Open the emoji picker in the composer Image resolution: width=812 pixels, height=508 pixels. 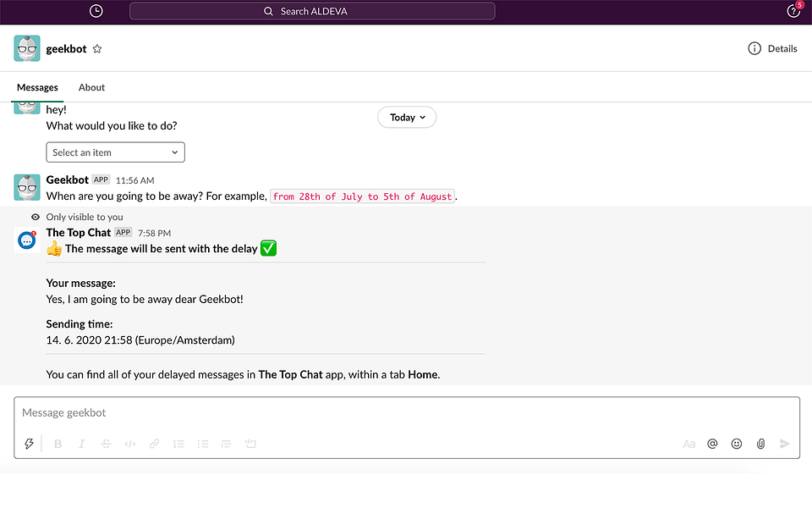(736, 444)
